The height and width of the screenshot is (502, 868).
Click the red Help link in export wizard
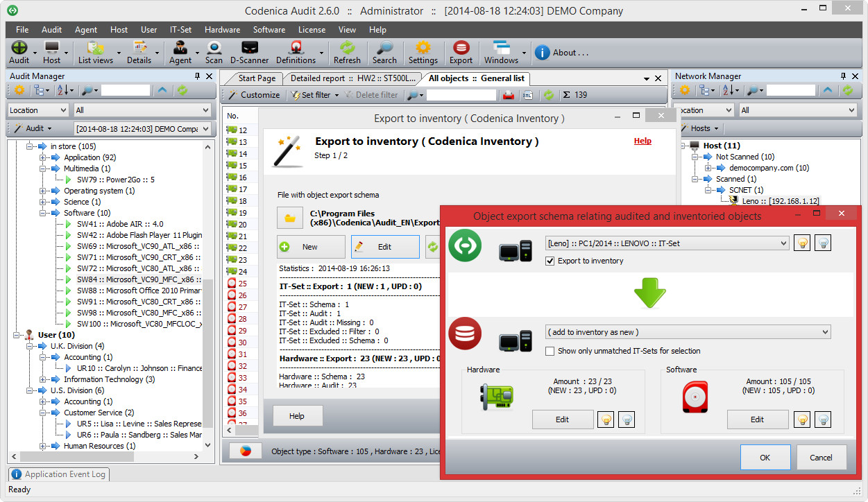pos(643,141)
